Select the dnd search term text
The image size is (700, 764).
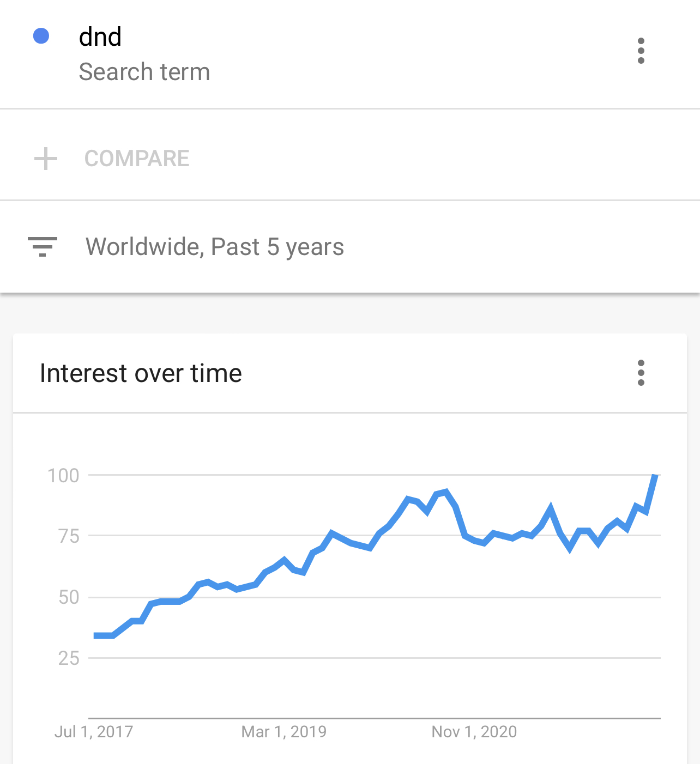pyautogui.click(x=100, y=37)
